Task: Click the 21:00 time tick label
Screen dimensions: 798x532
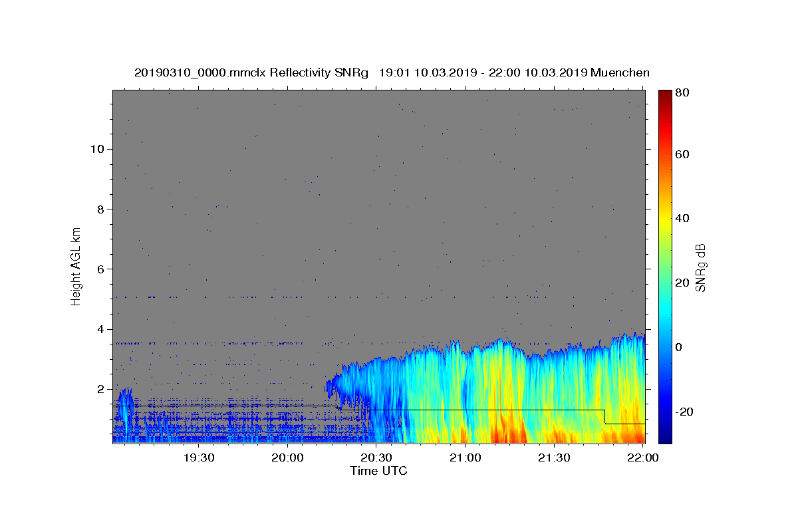Action: pyautogui.click(x=465, y=458)
